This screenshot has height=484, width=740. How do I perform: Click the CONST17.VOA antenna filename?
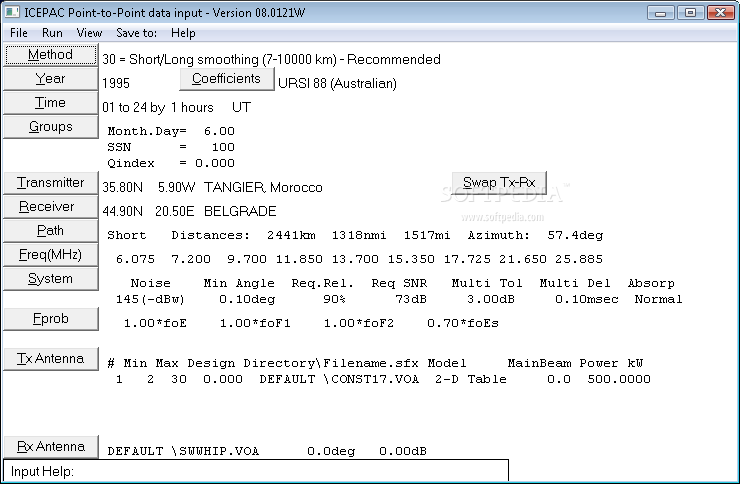click(x=375, y=379)
